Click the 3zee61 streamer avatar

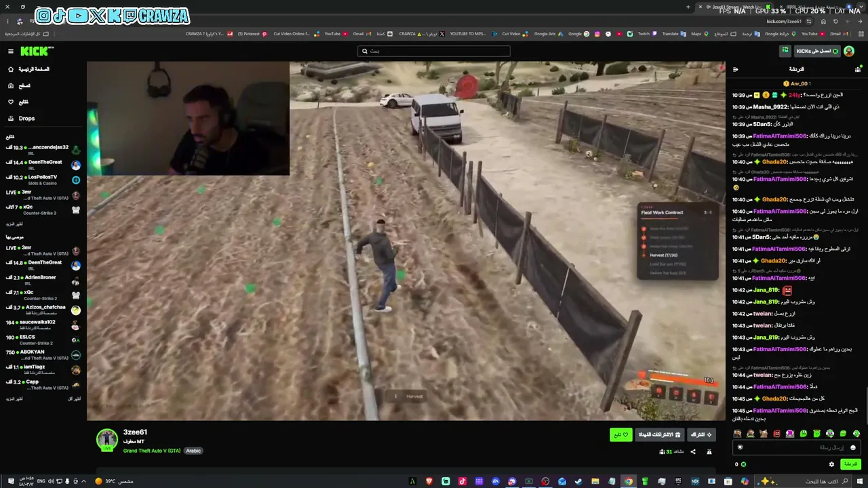106,440
